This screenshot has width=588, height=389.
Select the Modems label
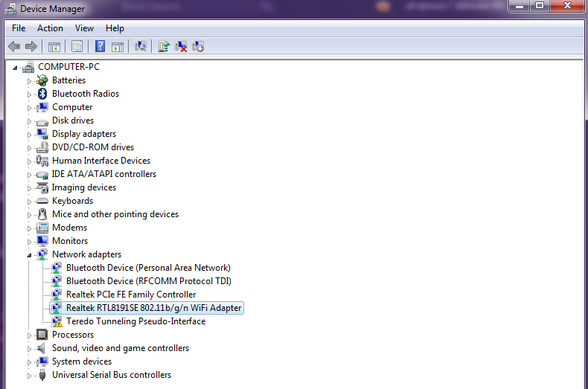[x=69, y=228]
